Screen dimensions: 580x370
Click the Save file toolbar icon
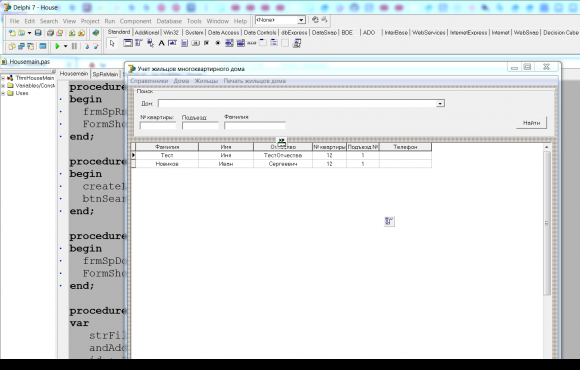point(38,33)
